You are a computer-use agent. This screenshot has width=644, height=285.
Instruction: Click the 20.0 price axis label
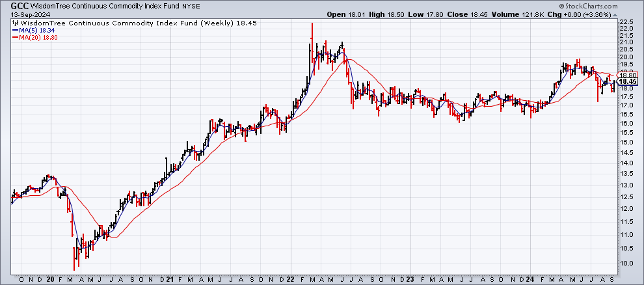pyautogui.click(x=627, y=57)
